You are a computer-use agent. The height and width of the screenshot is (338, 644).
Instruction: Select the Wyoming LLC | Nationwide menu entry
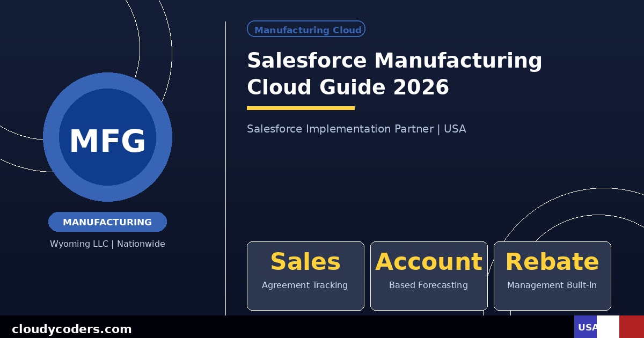click(x=107, y=244)
